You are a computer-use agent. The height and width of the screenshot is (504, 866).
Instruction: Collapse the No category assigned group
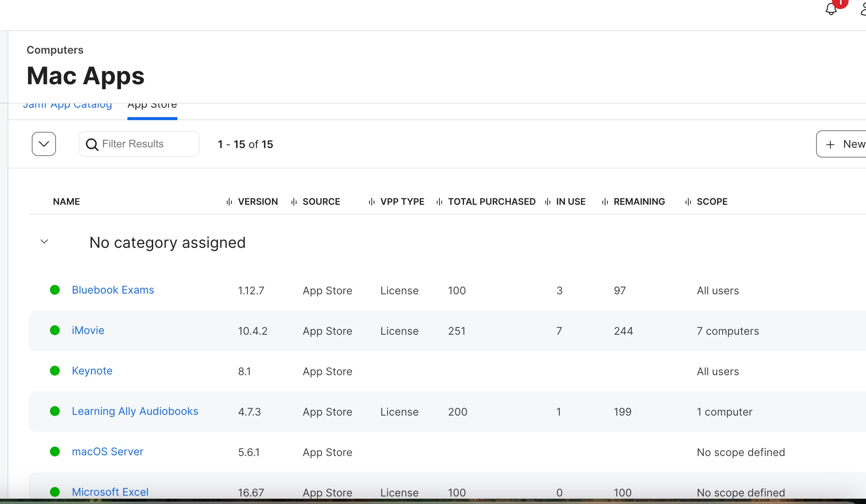(44, 241)
